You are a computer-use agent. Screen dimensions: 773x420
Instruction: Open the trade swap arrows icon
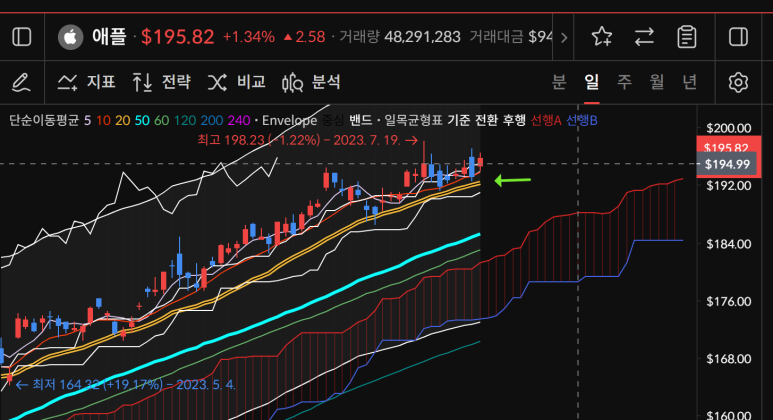644,37
